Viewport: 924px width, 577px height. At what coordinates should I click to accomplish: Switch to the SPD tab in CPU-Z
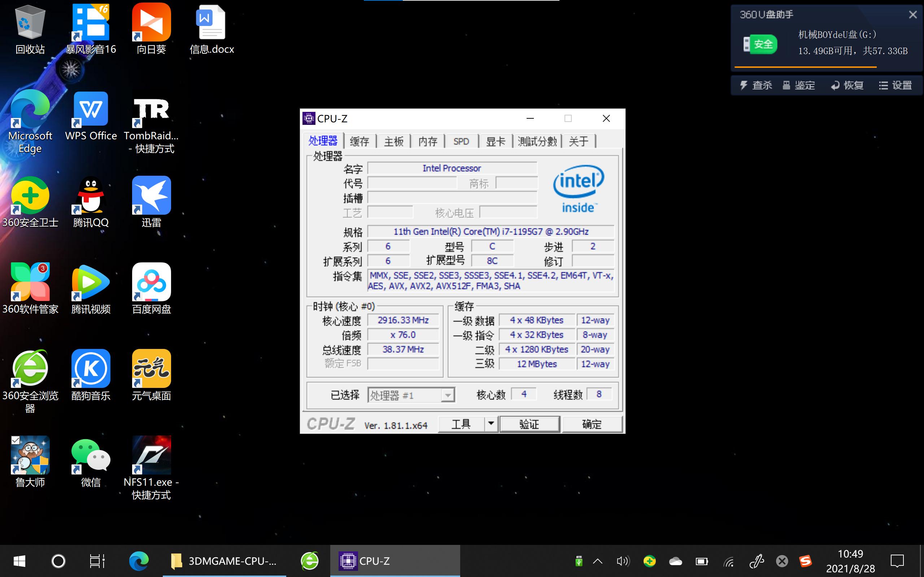pos(461,141)
